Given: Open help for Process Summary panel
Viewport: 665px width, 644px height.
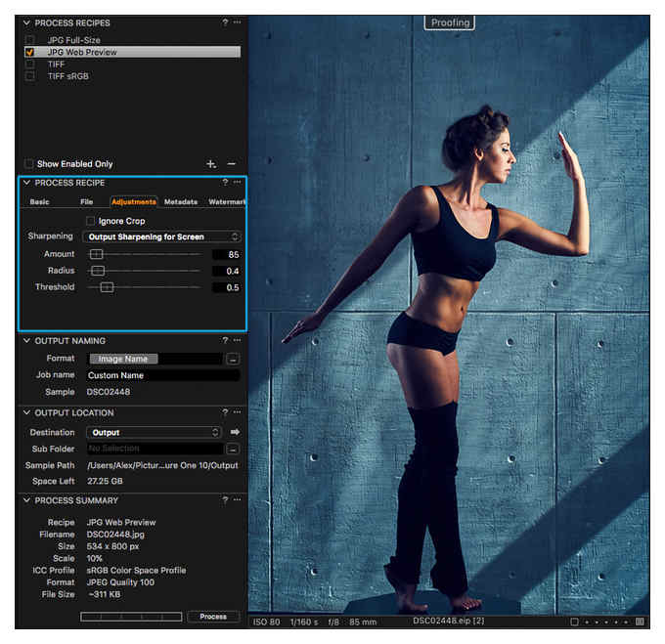Looking at the screenshot, I should [225, 500].
